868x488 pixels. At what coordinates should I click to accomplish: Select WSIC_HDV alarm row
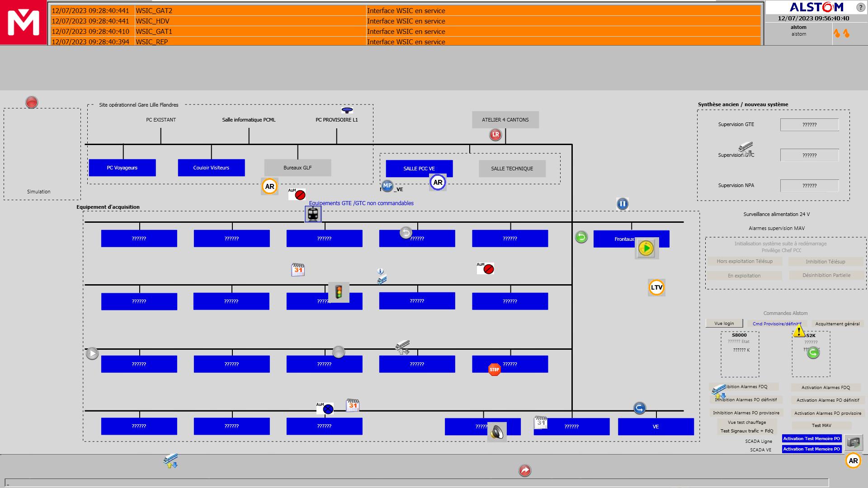[406, 21]
